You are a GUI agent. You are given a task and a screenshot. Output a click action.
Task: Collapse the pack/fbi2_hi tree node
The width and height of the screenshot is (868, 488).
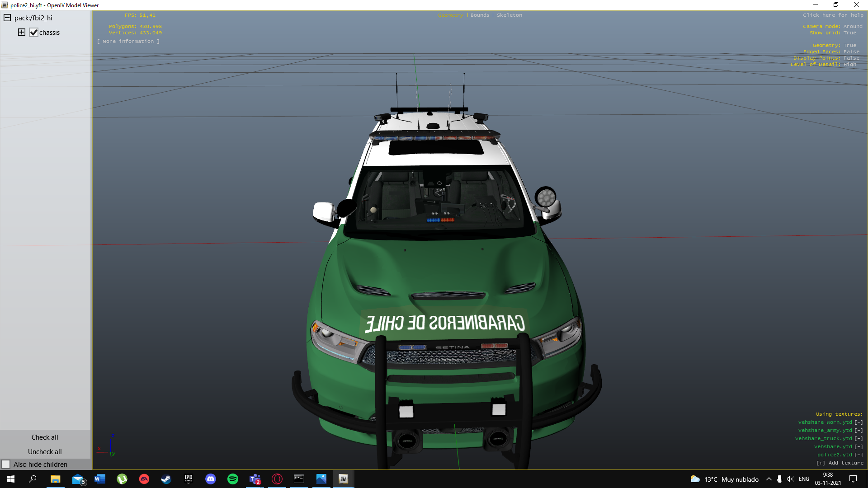[7, 18]
